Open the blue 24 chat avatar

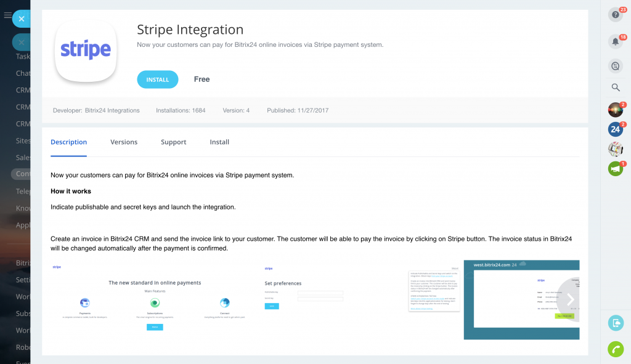pos(615,129)
